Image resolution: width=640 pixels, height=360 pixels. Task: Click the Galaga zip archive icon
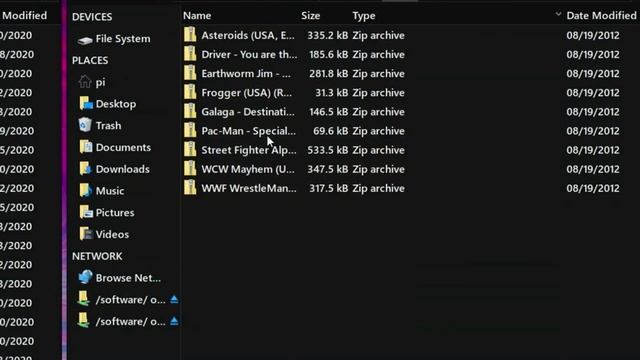(x=190, y=112)
